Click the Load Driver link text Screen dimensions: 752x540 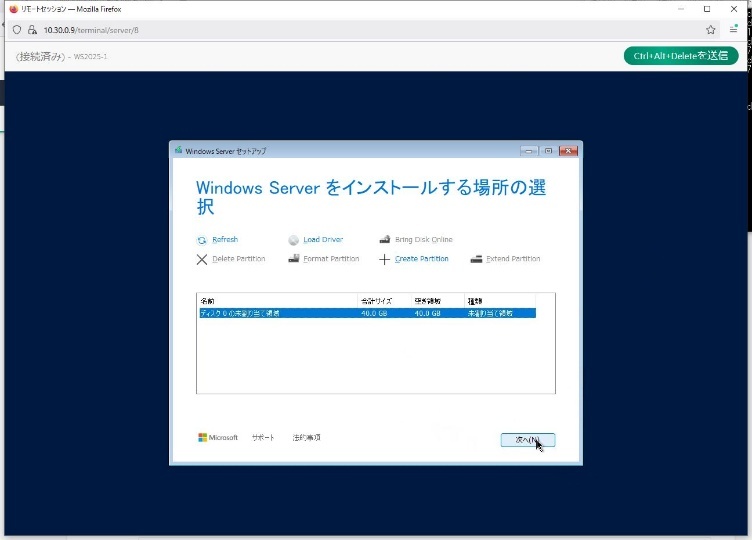(x=323, y=240)
